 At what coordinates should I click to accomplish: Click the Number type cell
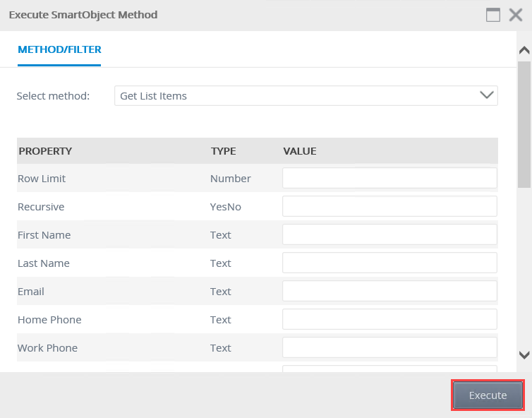pyautogui.click(x=231, y=179)
